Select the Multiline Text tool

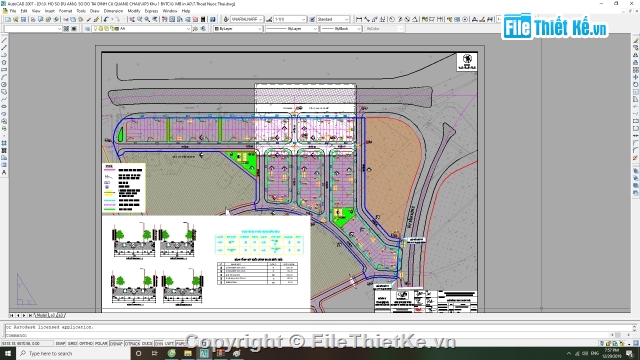4,173
